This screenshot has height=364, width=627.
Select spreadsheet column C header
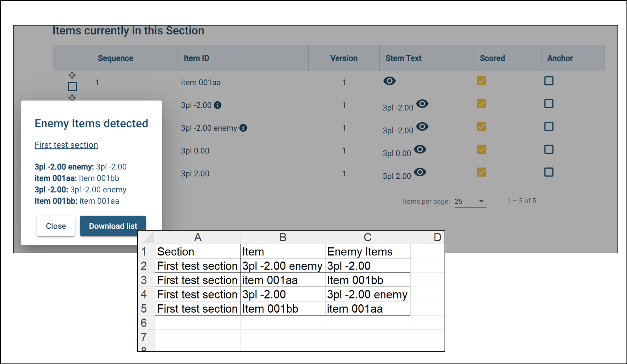368,237
